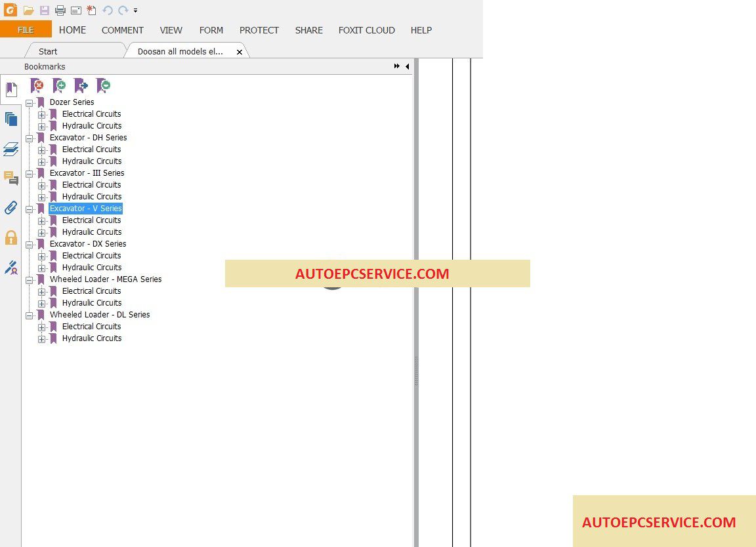Open the quick access toolbar customize arrow
The width and height of the screenshot is (756, 547).
(x=135, y=10)
